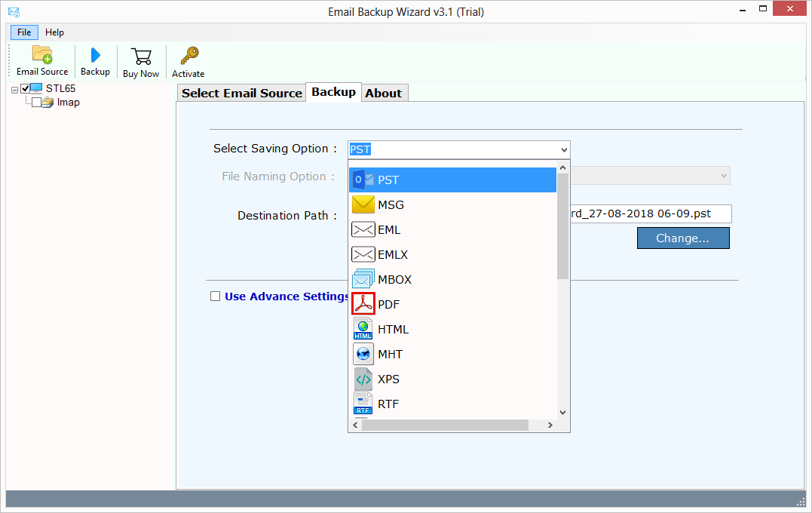
Task: Click the list's scroll left arrow
Action: pos(355,425)
